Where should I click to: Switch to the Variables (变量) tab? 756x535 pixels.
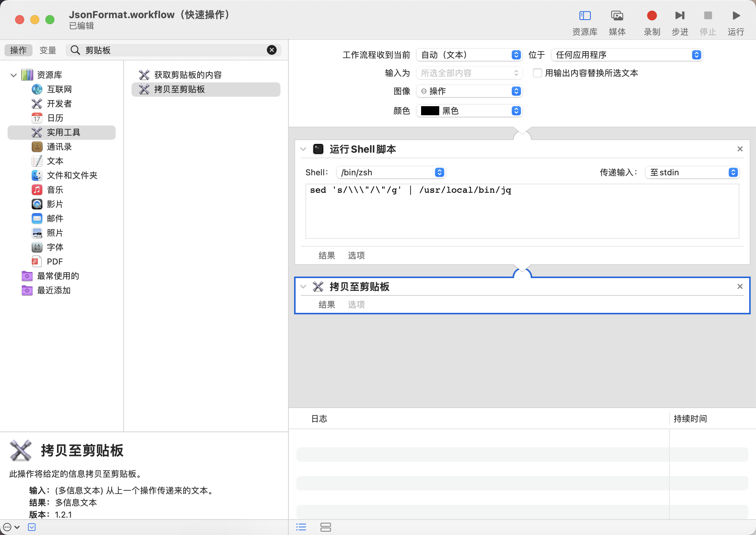(48, 50)
